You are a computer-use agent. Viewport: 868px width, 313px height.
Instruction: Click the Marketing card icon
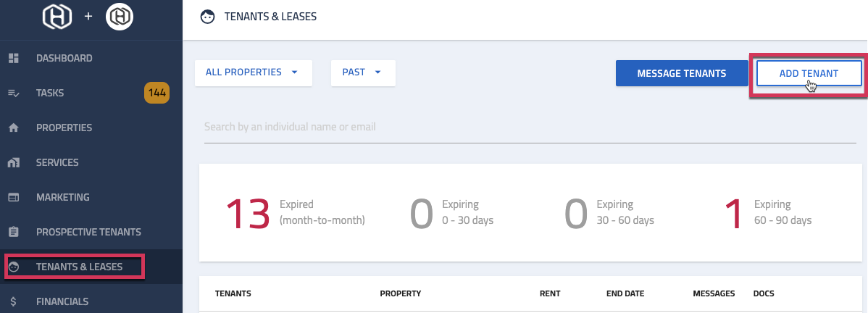(14, 197)
